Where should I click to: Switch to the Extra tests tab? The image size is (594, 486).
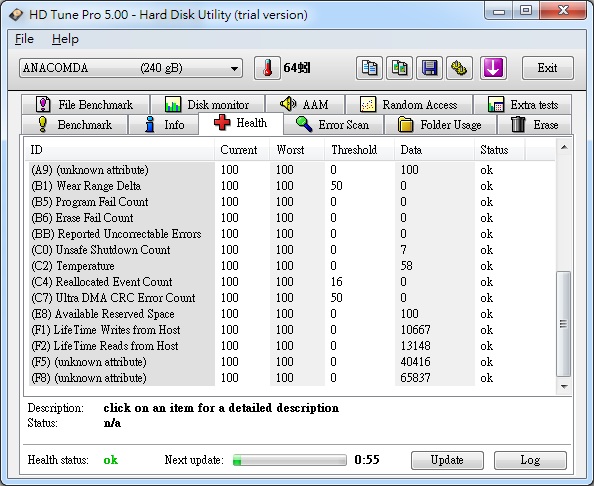[x=523, y=104]
